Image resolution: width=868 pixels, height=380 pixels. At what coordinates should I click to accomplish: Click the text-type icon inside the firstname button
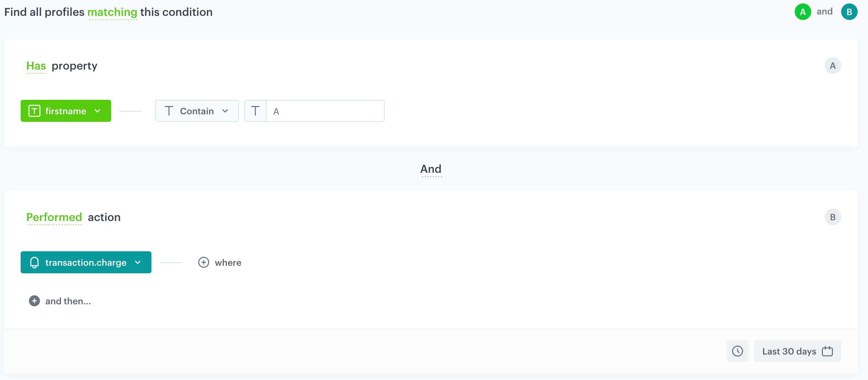coord(34,111)
